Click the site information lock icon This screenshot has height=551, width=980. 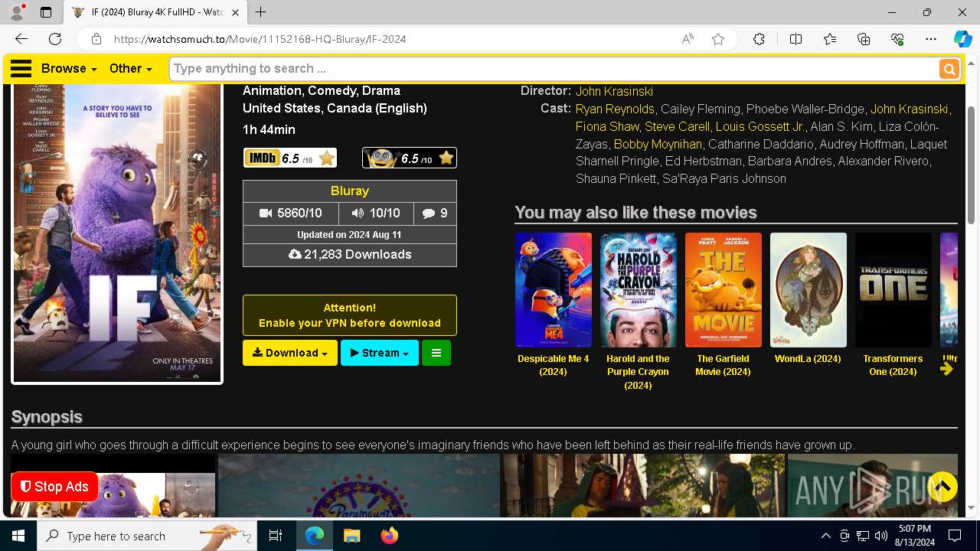coord(96,39)
